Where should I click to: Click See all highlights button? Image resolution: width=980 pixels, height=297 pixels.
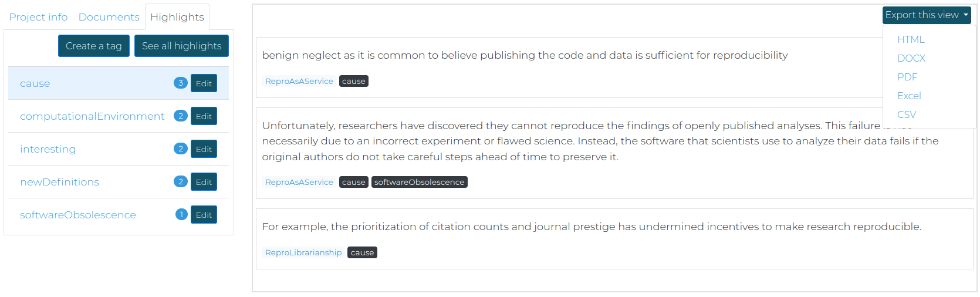pos(182,46)
